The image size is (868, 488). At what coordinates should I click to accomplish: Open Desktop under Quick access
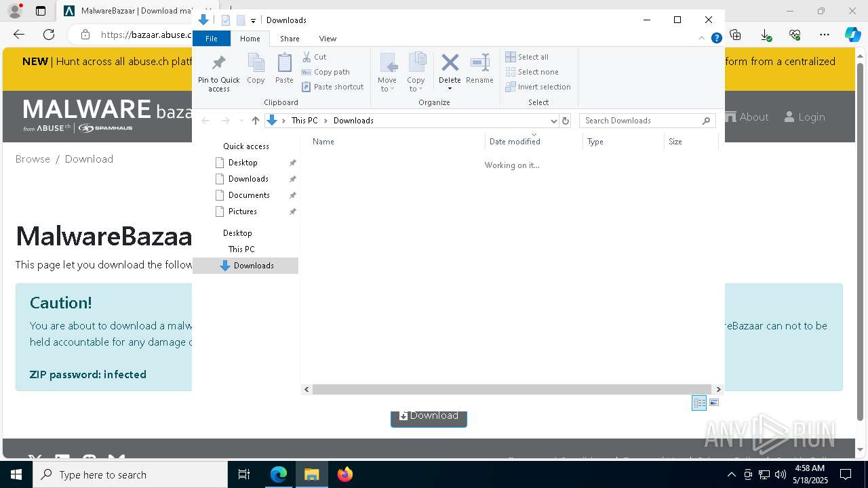coord(243,163)
